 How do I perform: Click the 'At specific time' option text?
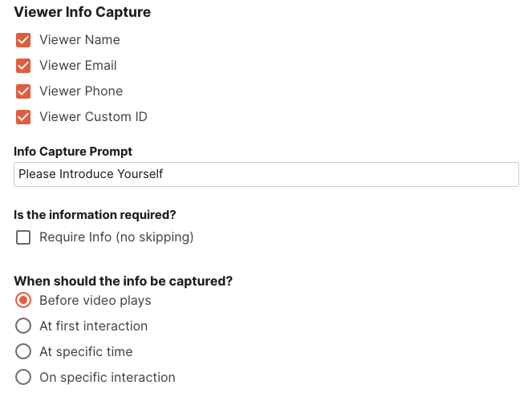(86, 352)
